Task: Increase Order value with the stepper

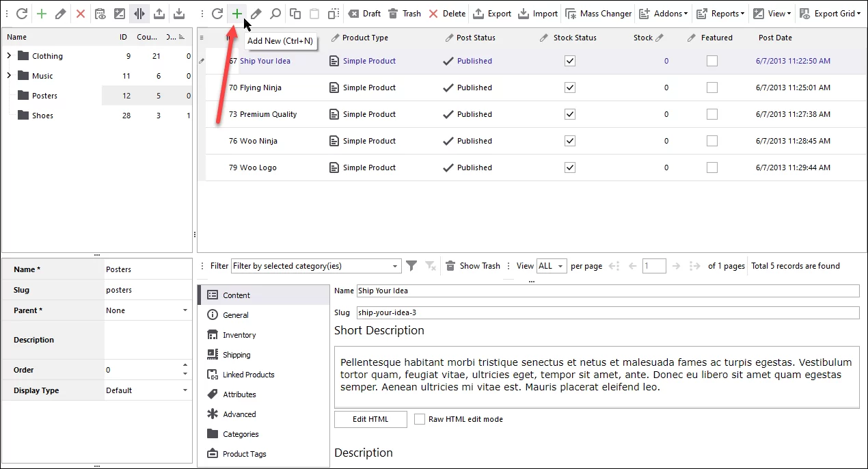Action: pyautogui.click(x=185, y=366)
